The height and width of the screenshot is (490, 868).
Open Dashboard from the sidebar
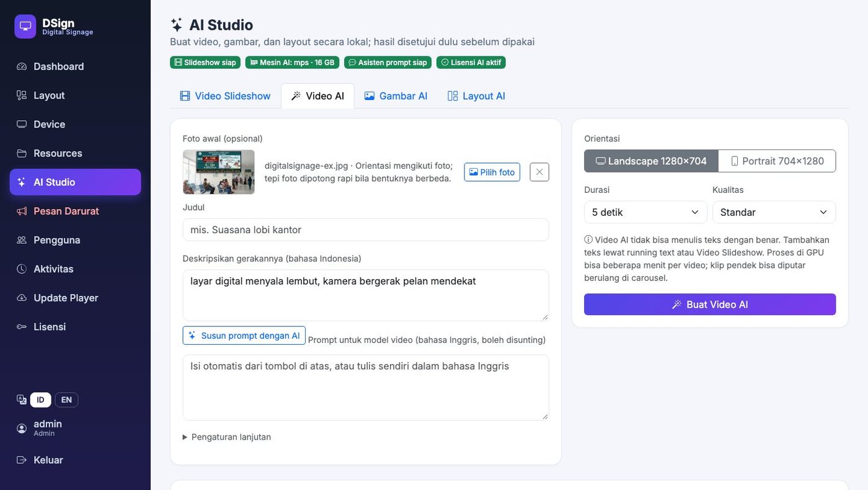(x=75, y=66)
